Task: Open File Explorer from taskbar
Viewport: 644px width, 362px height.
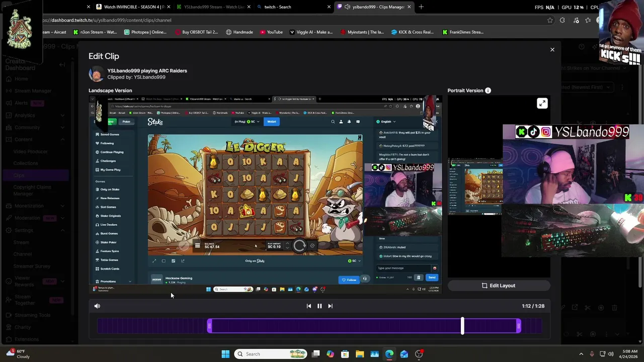Action: point(360,354)
